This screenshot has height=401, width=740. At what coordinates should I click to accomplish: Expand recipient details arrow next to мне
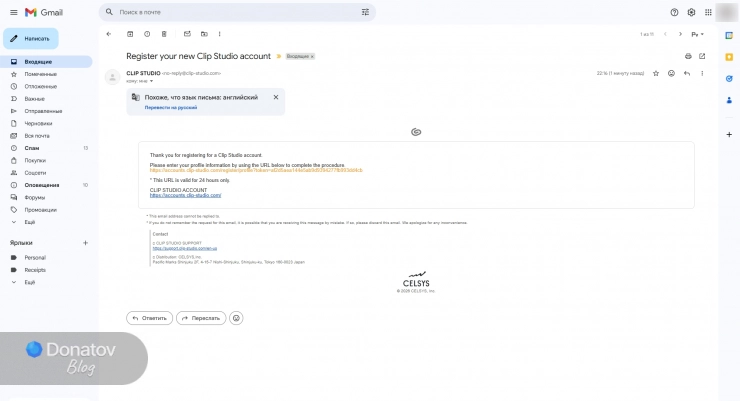coord(151,81)
